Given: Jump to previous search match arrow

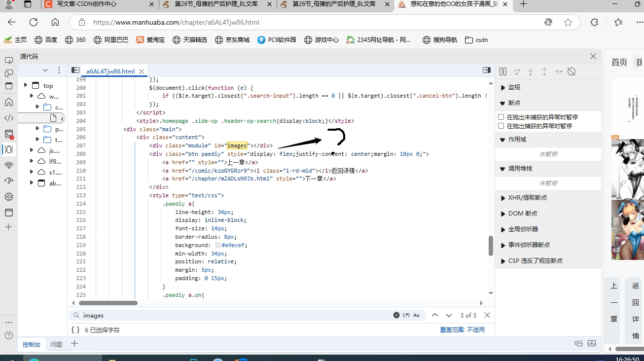Looking at the screenshot, I should point(435,315).
